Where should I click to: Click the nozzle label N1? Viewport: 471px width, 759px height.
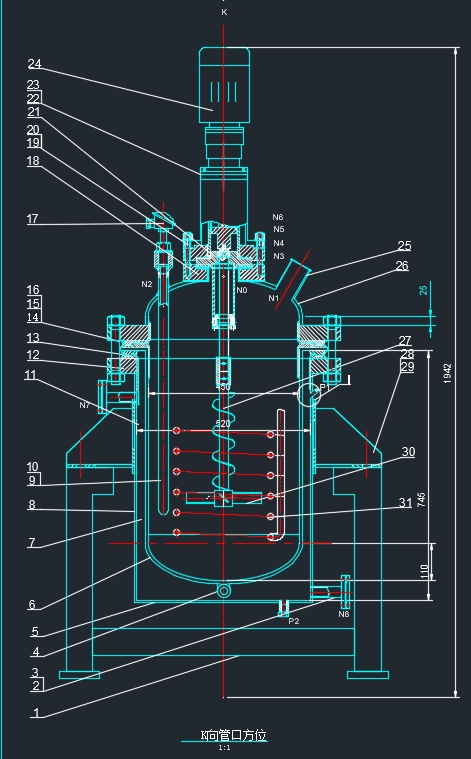tap(273, 298)
